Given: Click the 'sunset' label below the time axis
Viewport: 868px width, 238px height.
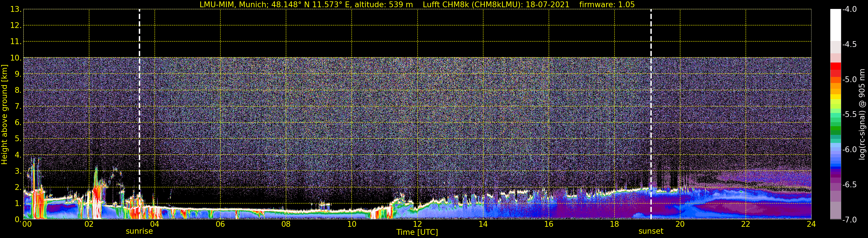Looking at the screenshot, I should 651,231.
